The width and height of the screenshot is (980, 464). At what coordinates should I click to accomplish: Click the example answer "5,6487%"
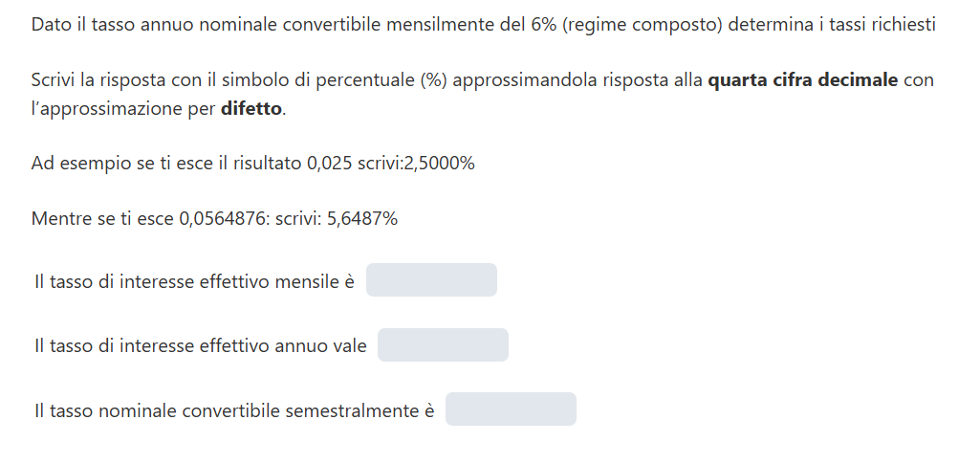tap(362, 219)
